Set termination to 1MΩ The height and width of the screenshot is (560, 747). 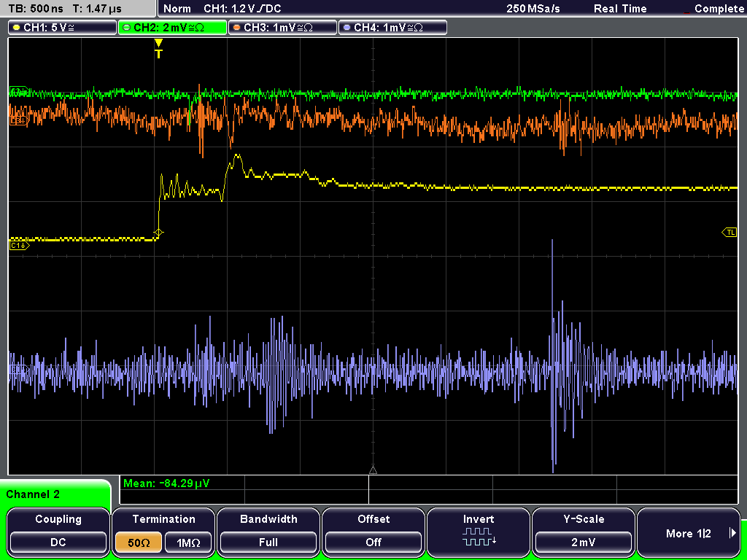point(188,542)
